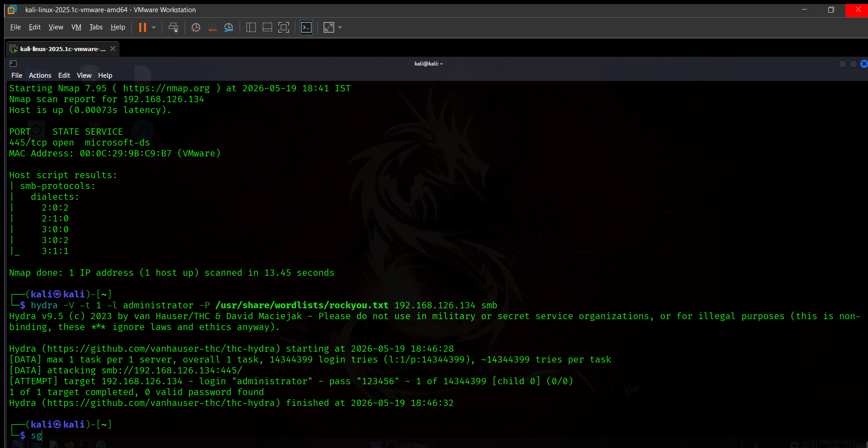Click the Hydra github URL in starting line
Screen dimensions: 868x448
(164, 349)
